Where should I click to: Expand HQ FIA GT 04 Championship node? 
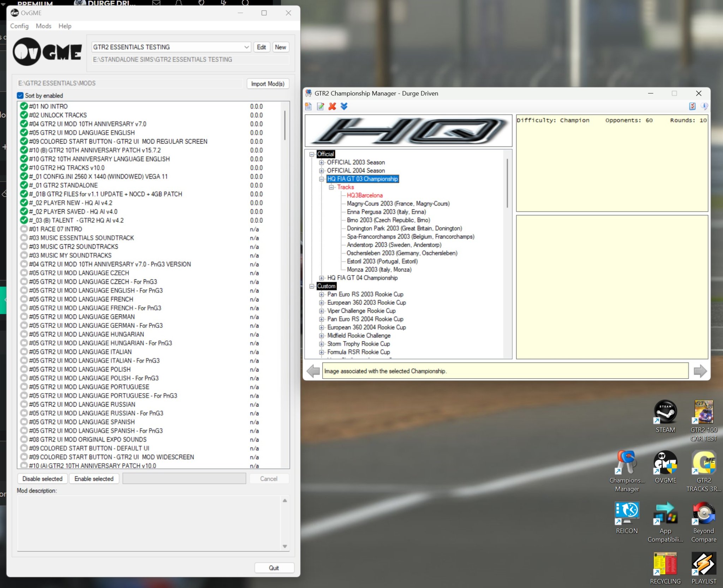321,278
